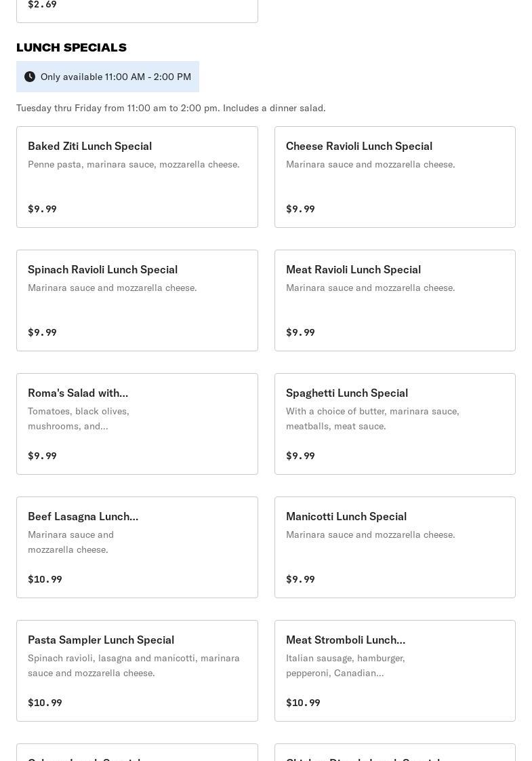The height and width of the screenshot is (761, 532).
Task: Click Spaghetti's sauce choice description text
Action: [373, 418]
